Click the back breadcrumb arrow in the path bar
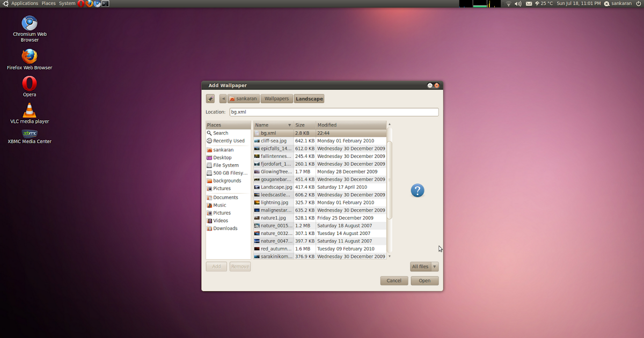The height and width of the screenshot is (338, 644). [223, 98]
